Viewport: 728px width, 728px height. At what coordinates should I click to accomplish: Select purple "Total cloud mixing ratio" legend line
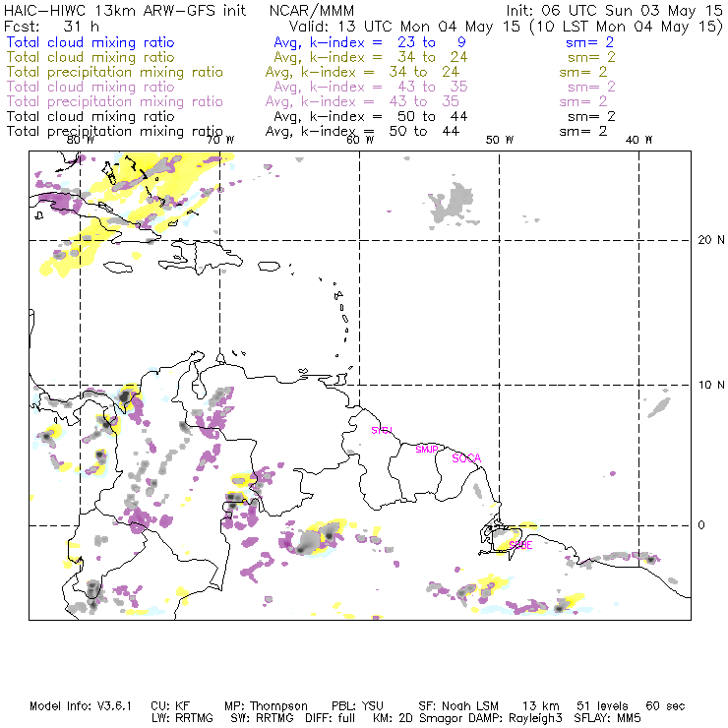coord(91,87)
